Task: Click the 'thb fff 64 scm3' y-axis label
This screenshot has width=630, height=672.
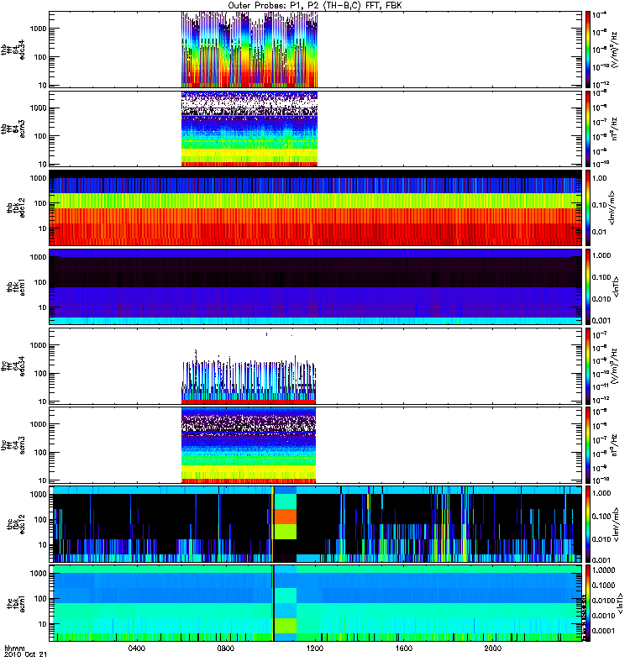Action: coord(13,129)
